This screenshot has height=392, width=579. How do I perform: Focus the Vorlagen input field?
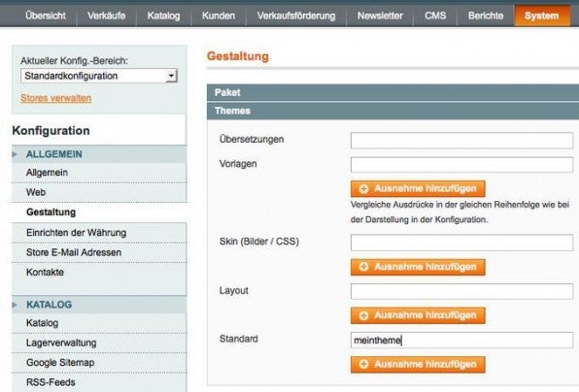pos(461,165)
